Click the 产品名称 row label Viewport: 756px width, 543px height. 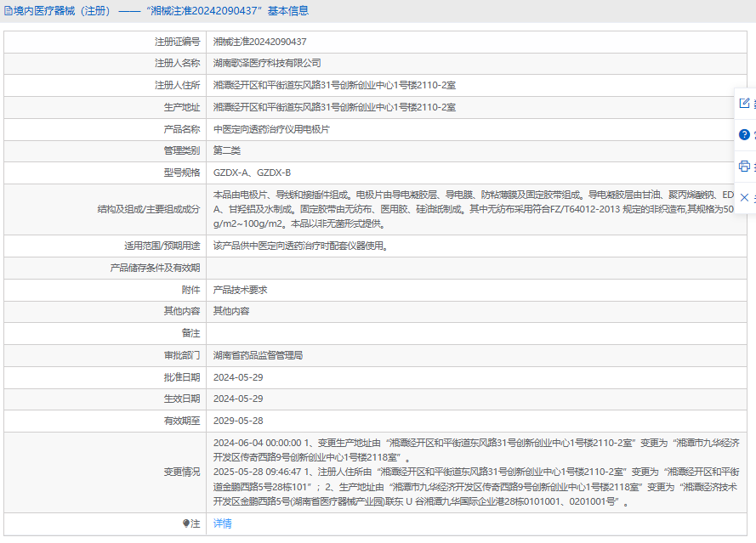pos(182,129)
